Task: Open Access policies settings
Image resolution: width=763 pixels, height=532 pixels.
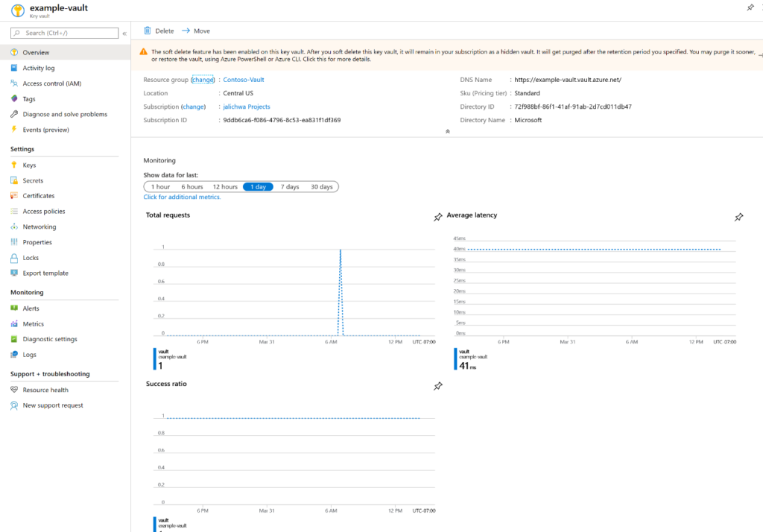Action: tap(43, 211)
